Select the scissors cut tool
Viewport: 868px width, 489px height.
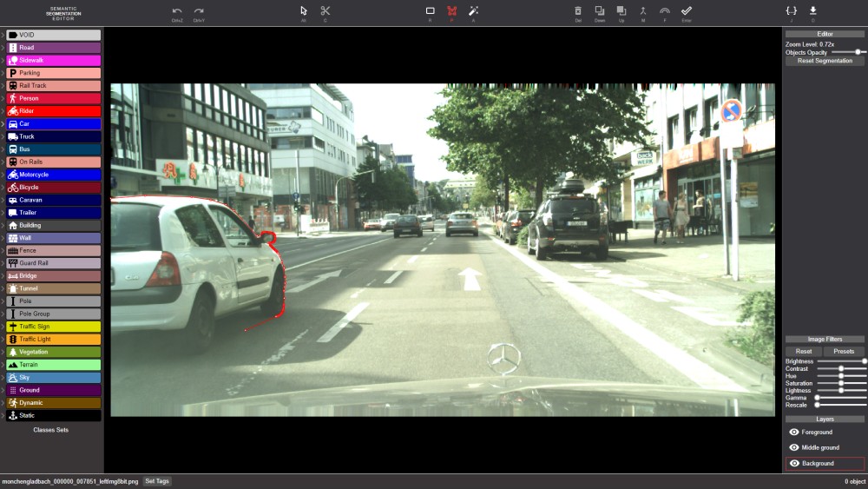click(325, 10)
